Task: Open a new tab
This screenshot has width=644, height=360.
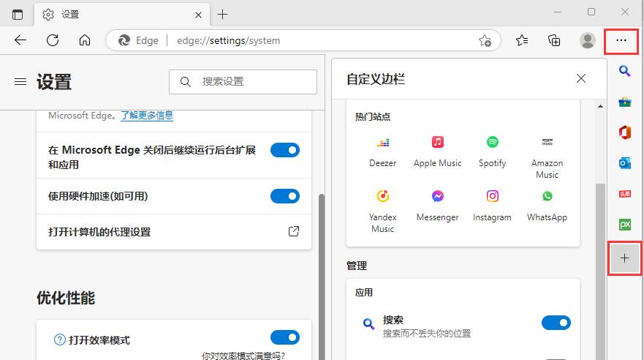Action: pos(223,15)
